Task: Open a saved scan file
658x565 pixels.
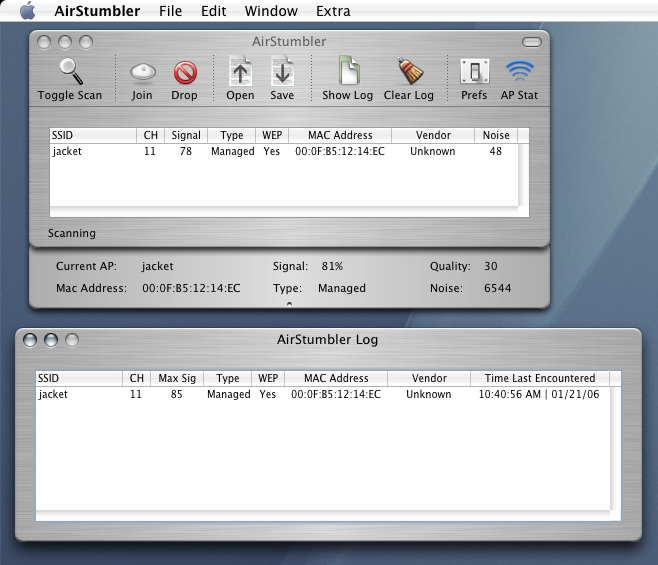Action: (240, 73)
